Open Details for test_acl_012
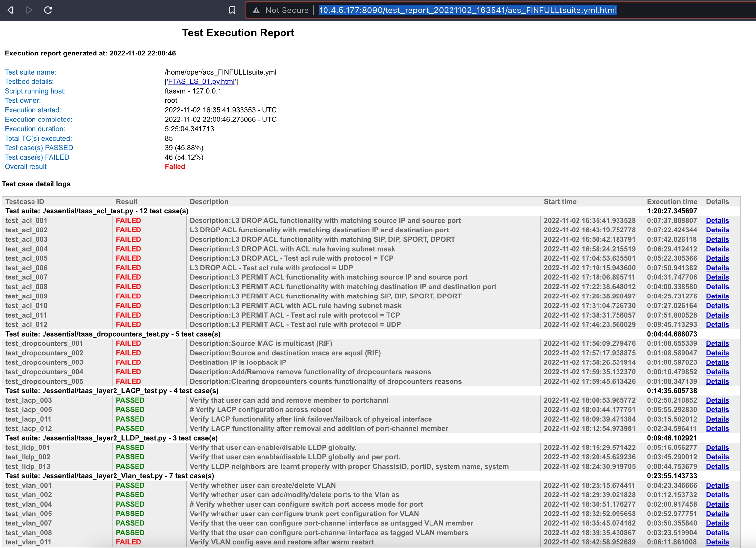Image resolution: width=756 pixels, height=548 pixels. point(717,324)
